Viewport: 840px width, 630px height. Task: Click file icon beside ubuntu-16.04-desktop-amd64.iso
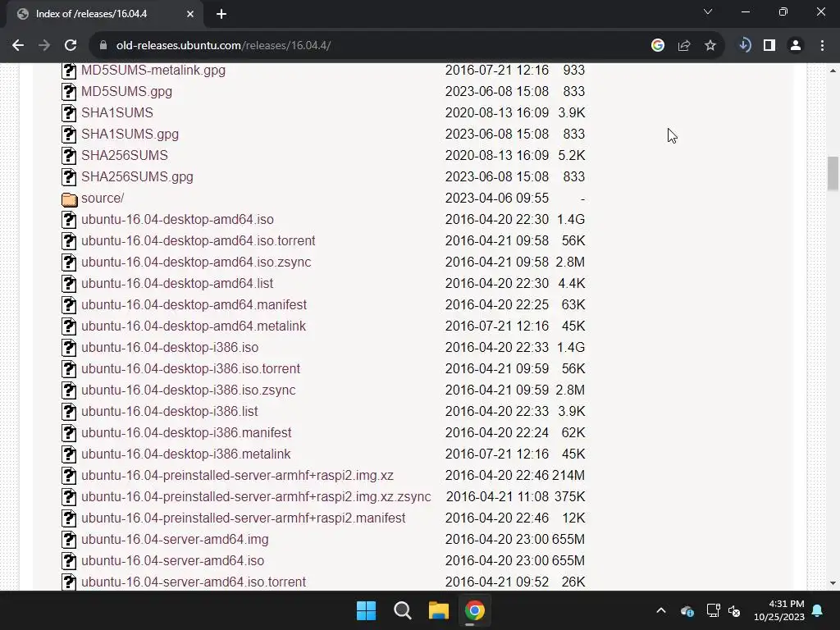point(69,220)
